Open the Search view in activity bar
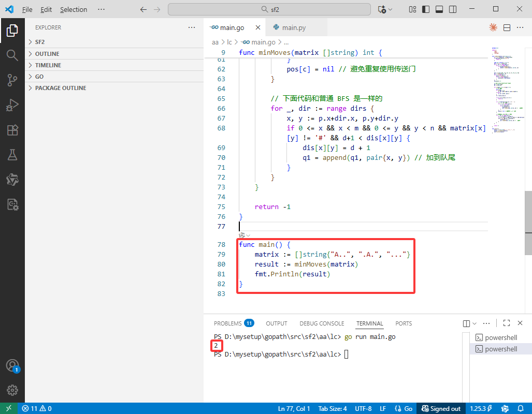The width and height of the screenshot is (532, 414). 12,55
